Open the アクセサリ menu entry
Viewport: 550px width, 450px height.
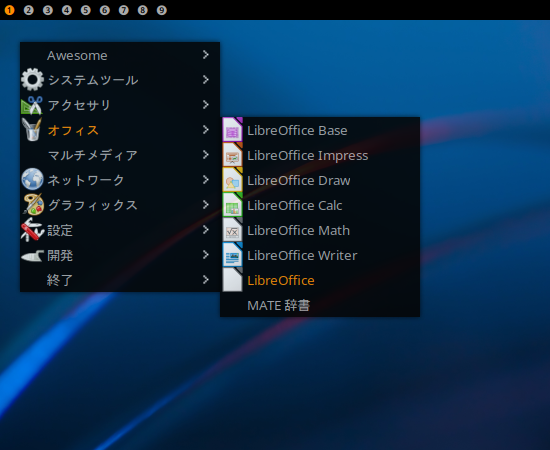coord(120,105)
